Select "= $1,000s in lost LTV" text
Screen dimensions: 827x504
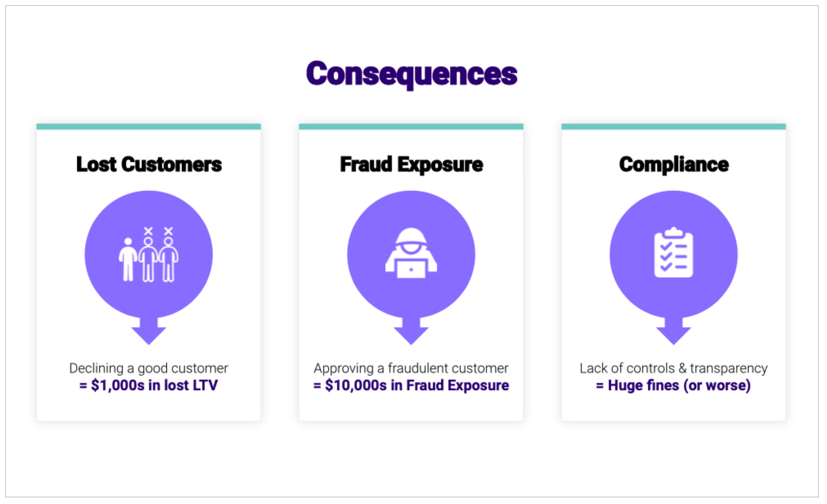pos(148,385)
